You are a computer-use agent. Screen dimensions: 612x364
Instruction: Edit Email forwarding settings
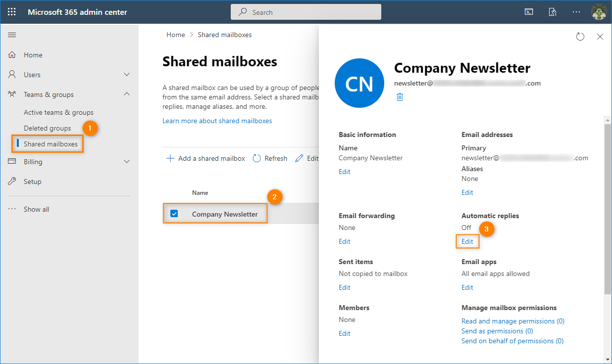(345, 241)
